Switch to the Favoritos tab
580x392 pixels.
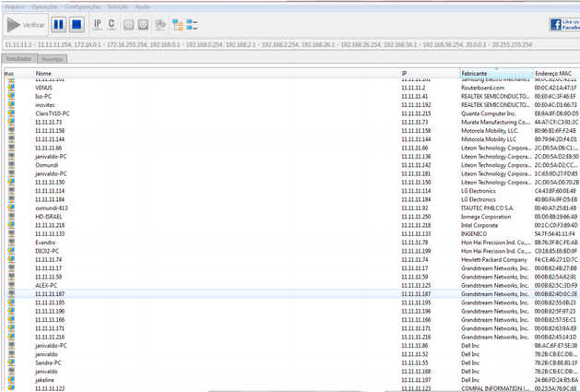53,59
